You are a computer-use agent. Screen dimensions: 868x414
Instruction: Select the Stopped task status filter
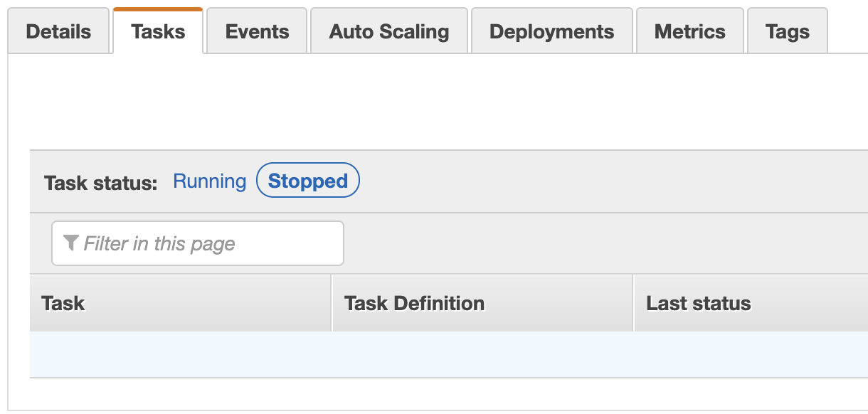pos(308,181)
